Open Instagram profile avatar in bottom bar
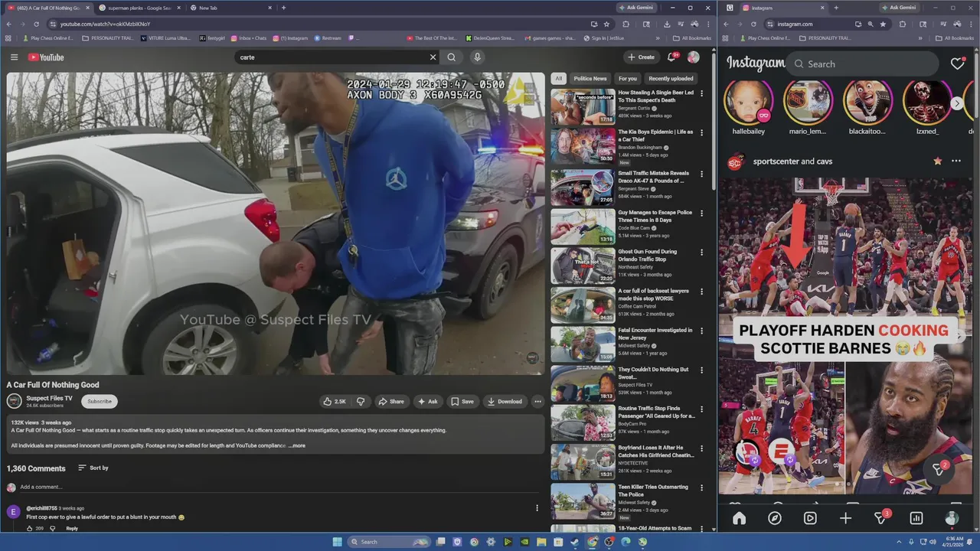 point(952,518)
